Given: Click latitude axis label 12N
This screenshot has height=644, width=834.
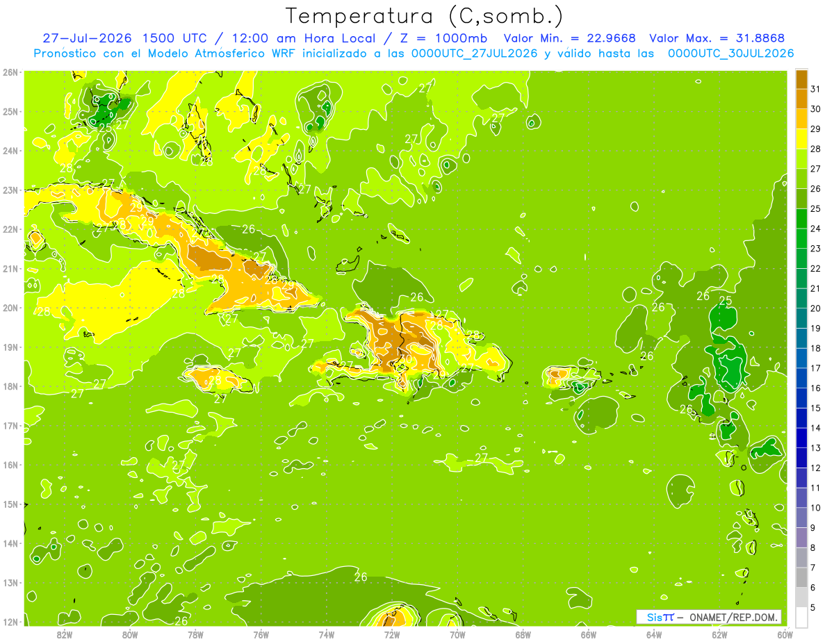Looking at the screenshot, I should [x=10, y=622].
